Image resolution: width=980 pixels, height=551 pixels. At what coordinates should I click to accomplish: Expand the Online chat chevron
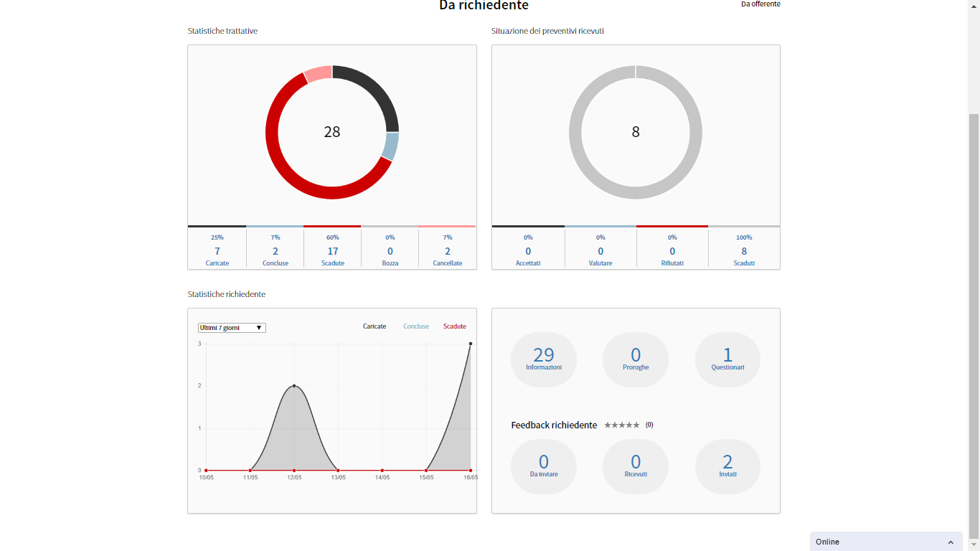951,542
